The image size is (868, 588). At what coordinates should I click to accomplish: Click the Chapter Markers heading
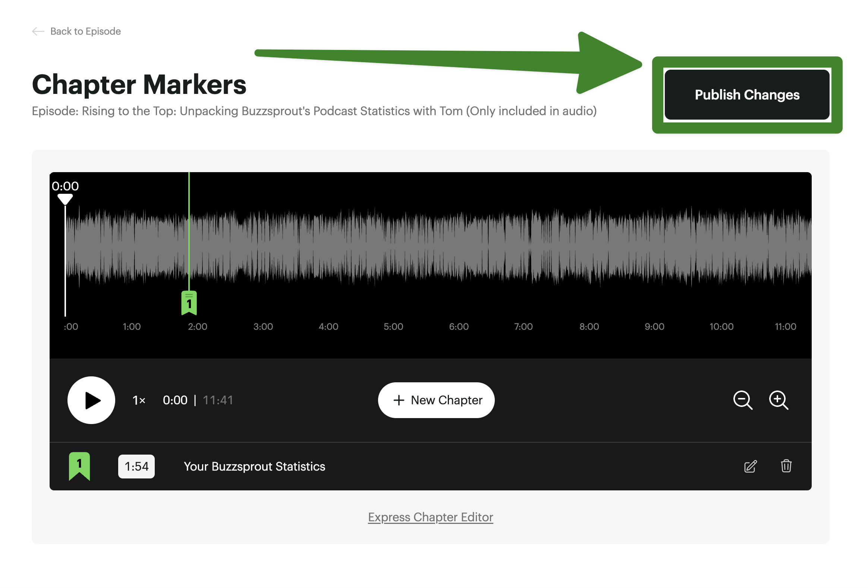point(139,85)
